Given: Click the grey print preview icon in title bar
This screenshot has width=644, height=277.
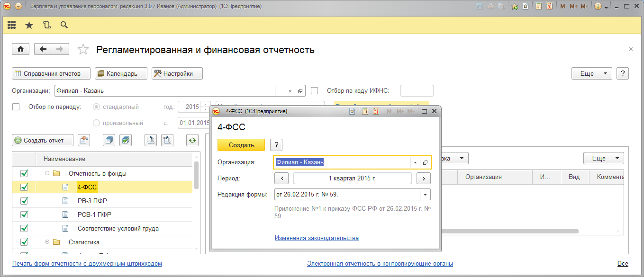Looking at the screenshot, I should point(502,6).
